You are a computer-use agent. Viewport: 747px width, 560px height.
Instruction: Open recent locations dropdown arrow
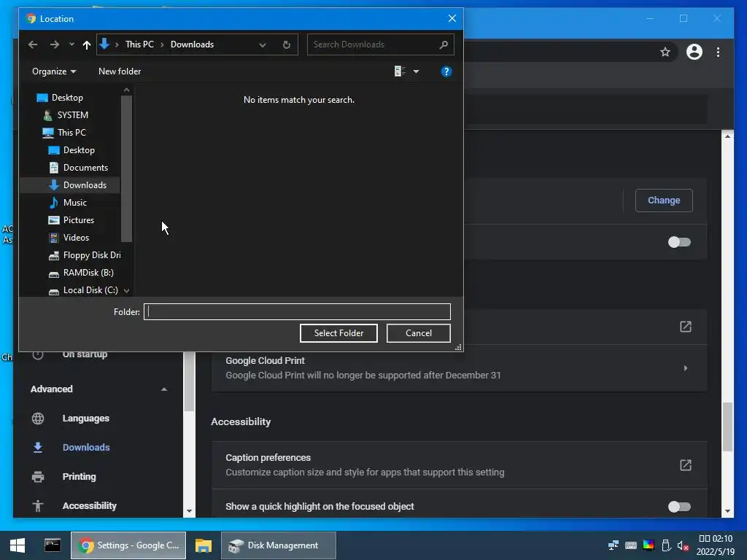pyautogui.click(x=71, y=44)
